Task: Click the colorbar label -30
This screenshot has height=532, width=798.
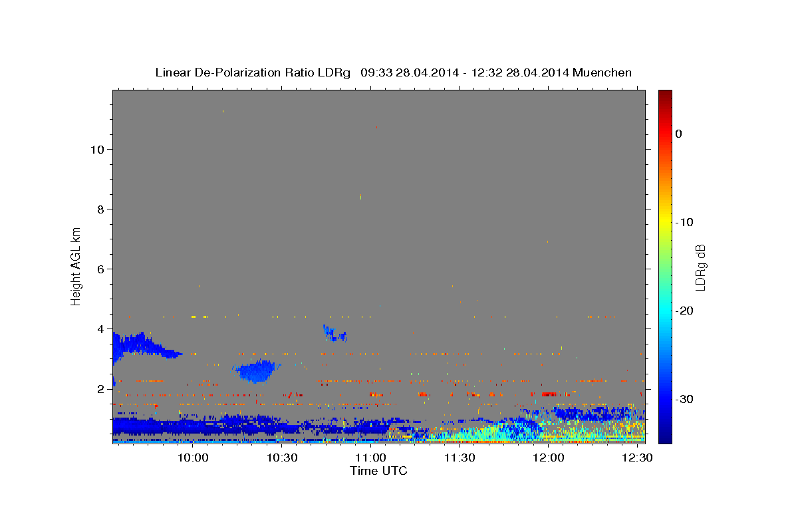Action: [684, 399]
